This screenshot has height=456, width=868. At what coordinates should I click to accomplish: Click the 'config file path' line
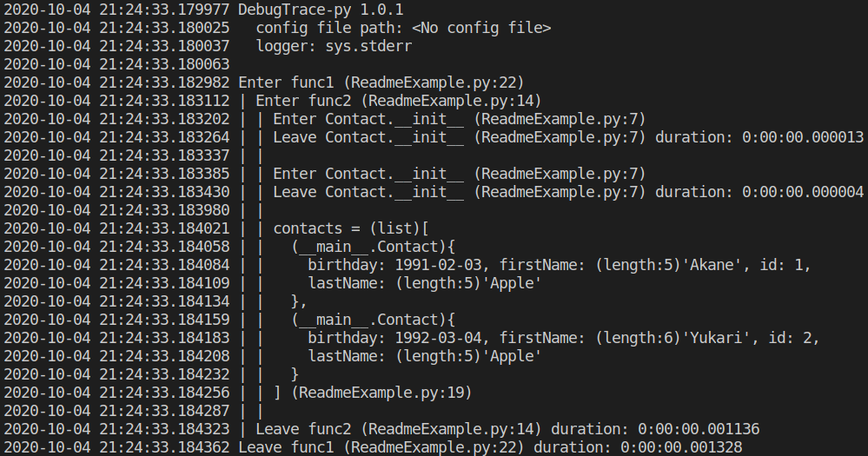click(x=403, y=28)
